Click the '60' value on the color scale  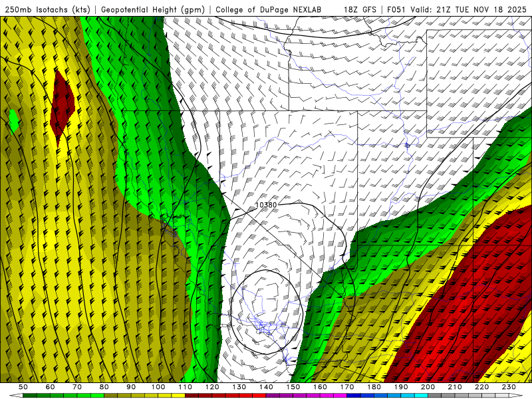point(51,387)
